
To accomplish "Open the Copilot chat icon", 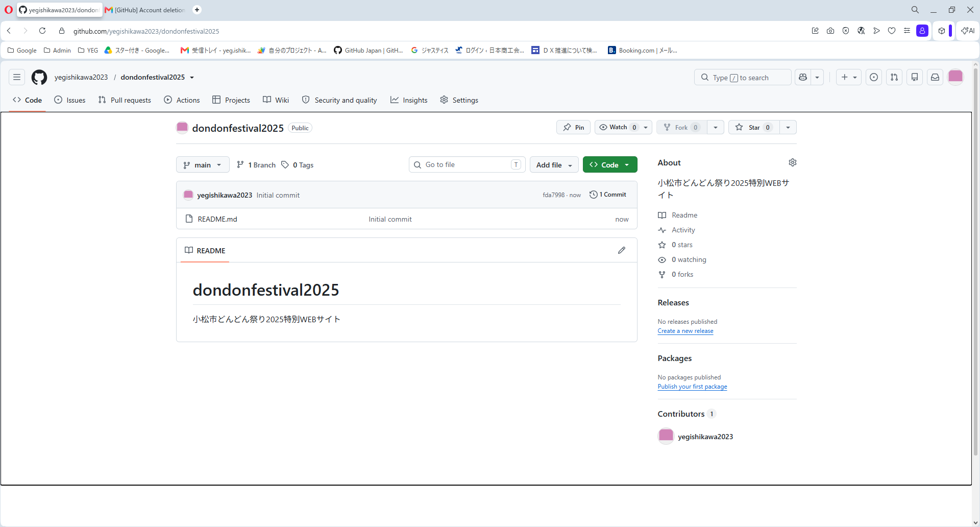I will tap(803, 77).
